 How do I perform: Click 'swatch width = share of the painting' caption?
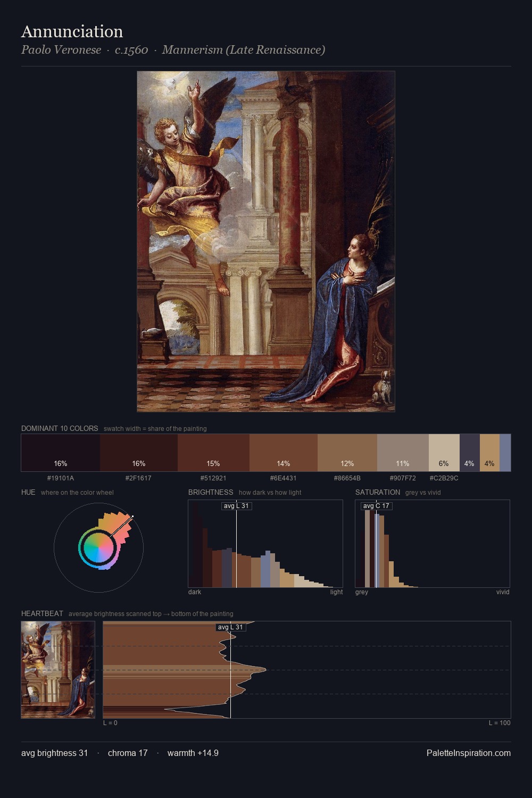(x=155, y=429)
